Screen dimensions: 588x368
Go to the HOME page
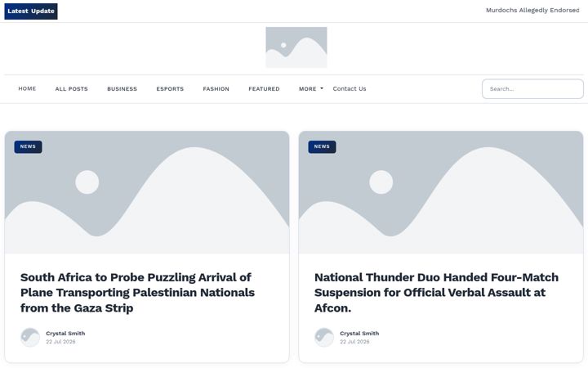coord(27,88)
